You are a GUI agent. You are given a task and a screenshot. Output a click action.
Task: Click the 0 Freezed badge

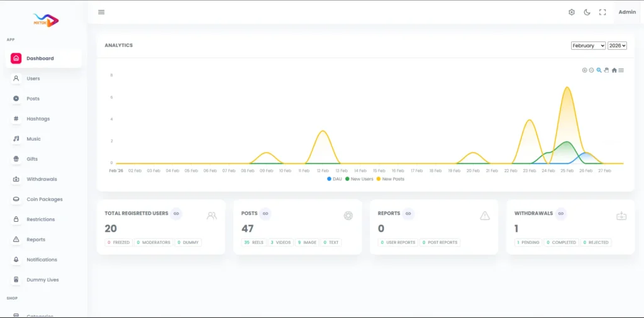pos(119,243)
